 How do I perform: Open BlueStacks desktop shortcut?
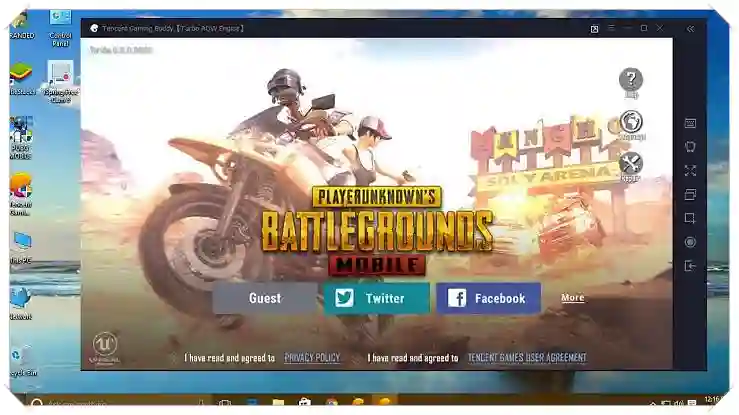coord(21,78)
